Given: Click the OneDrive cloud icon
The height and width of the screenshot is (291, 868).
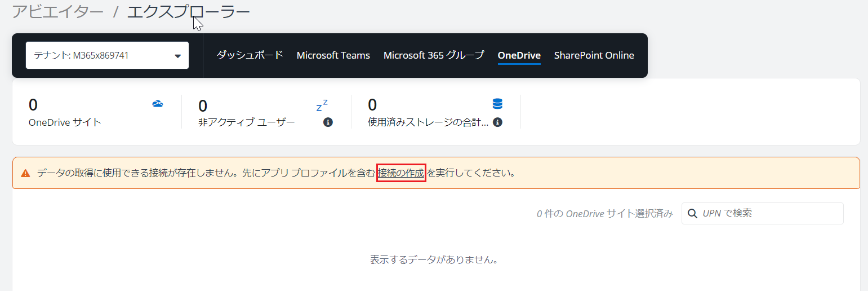Looking at the screenshot, I should point(158,104).
